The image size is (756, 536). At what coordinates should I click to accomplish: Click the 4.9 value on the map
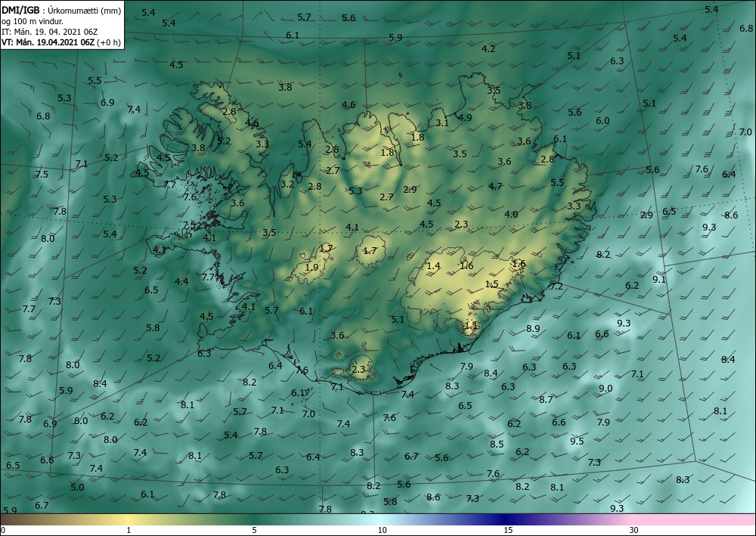coord(465,117)
